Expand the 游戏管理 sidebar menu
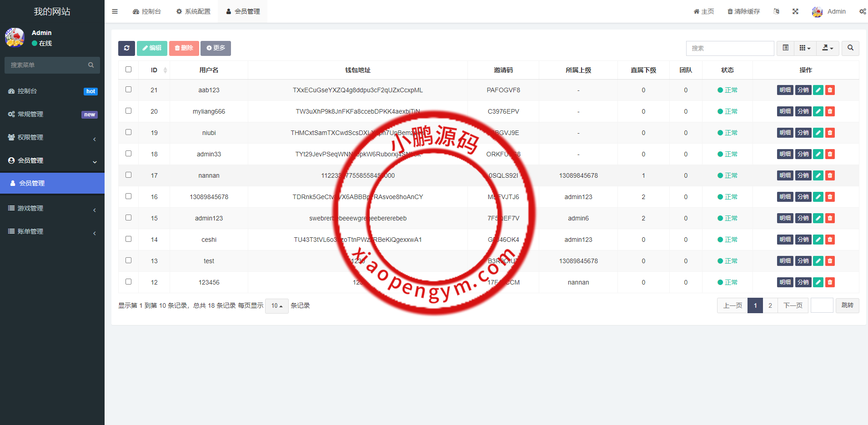 click(x=52, y=208)
